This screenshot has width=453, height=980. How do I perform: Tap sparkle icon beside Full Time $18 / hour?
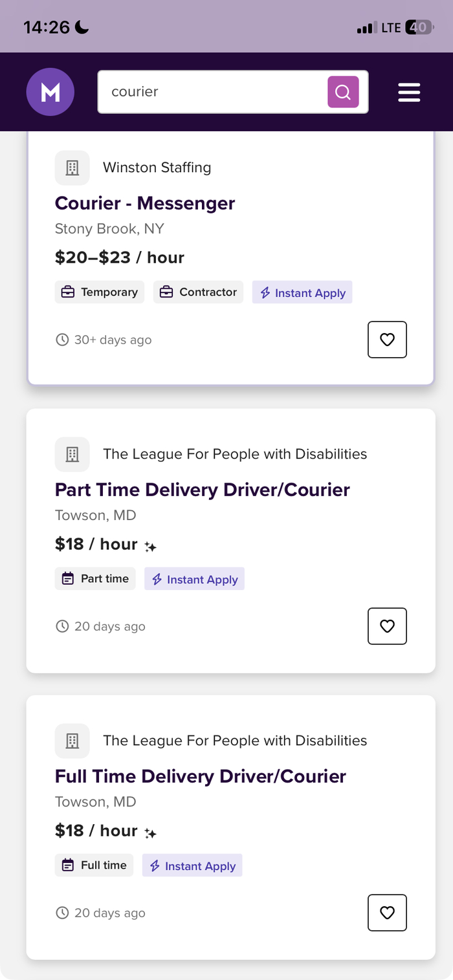point(150,834)
